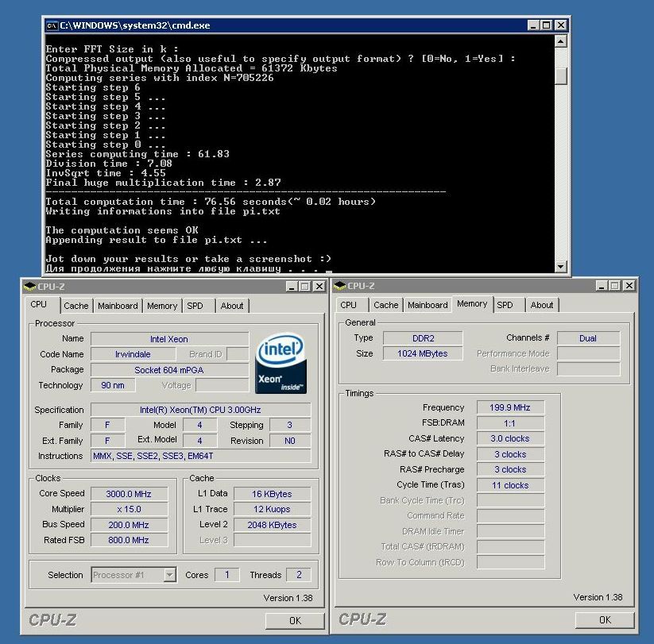
Task: Click FSB:DRAM value '1:1'
Action: [x=510, y=423]
